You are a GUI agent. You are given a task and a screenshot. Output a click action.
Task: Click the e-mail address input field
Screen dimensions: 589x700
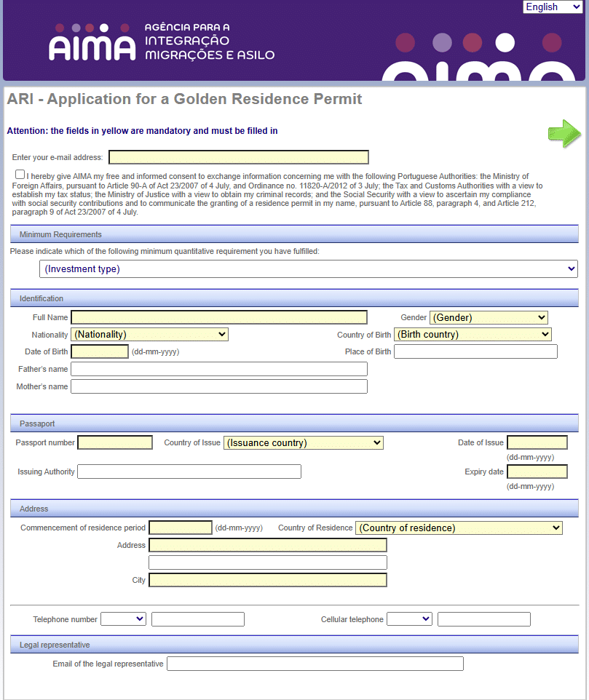tap(239, 157)
